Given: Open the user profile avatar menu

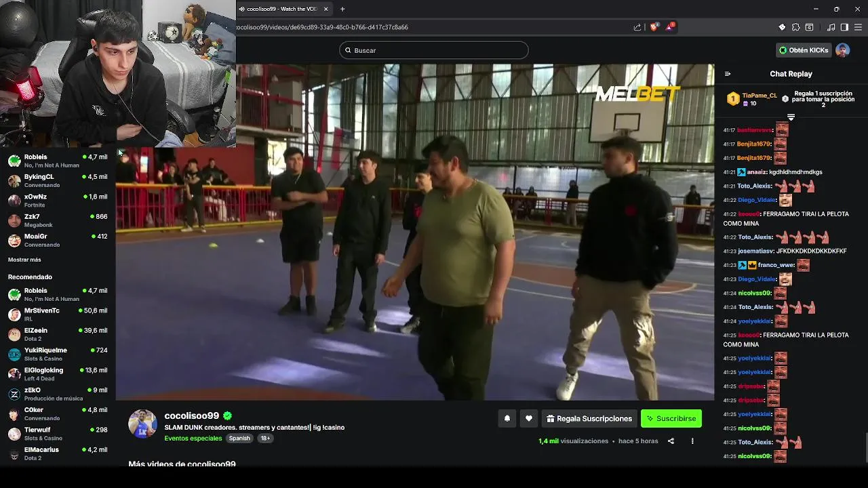Looking at the screenshot, I should click(x=843, y=50).
